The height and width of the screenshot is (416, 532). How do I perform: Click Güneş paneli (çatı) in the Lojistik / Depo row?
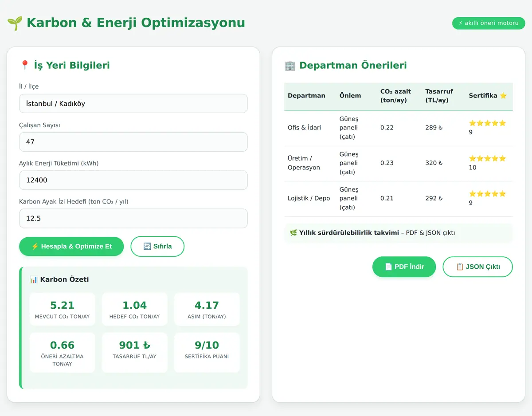[x=349, y=198]
